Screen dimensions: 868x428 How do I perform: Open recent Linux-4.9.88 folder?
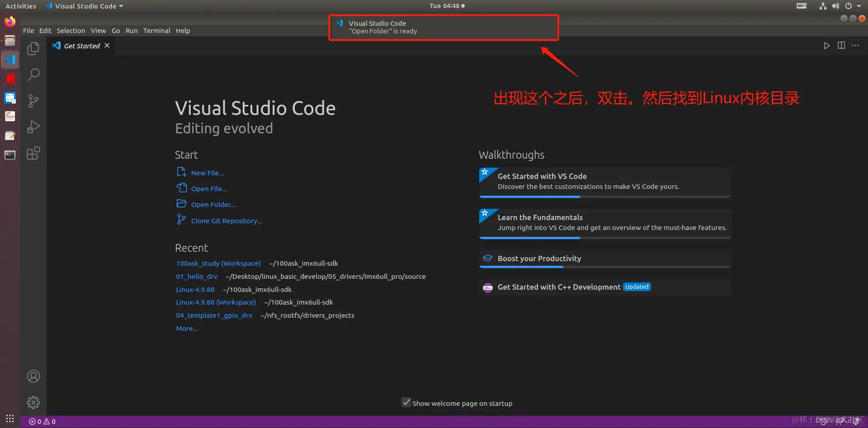(x=195, y=290)
